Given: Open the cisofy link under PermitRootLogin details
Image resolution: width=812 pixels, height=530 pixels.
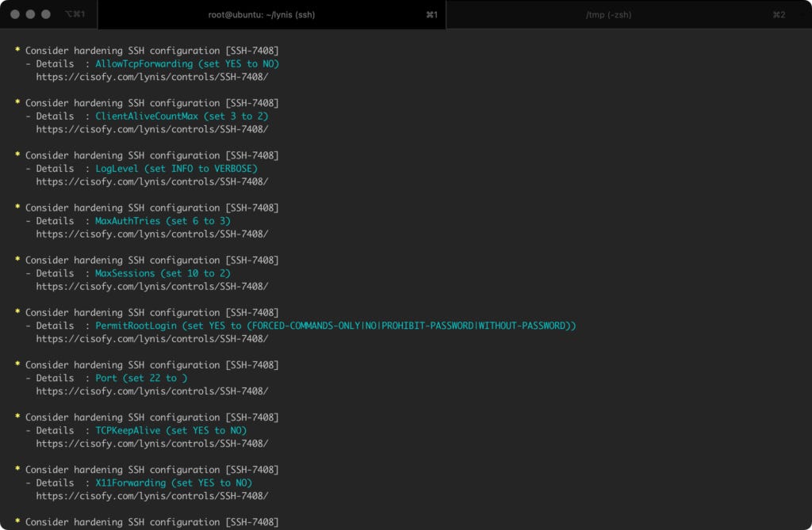Looking at the screenshot, I should [152, 339].
